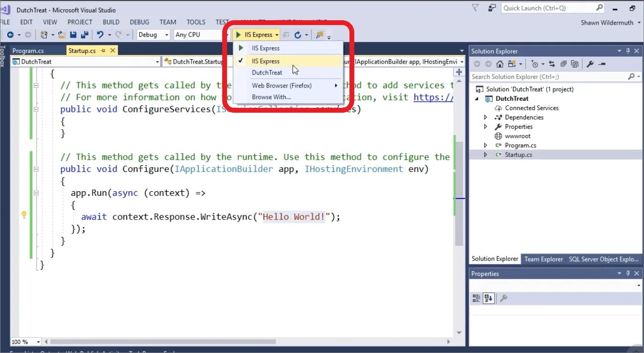Expand the Dependencies node in Solution Explorer
The image size is (644, 353).
[x=485, y=117]
